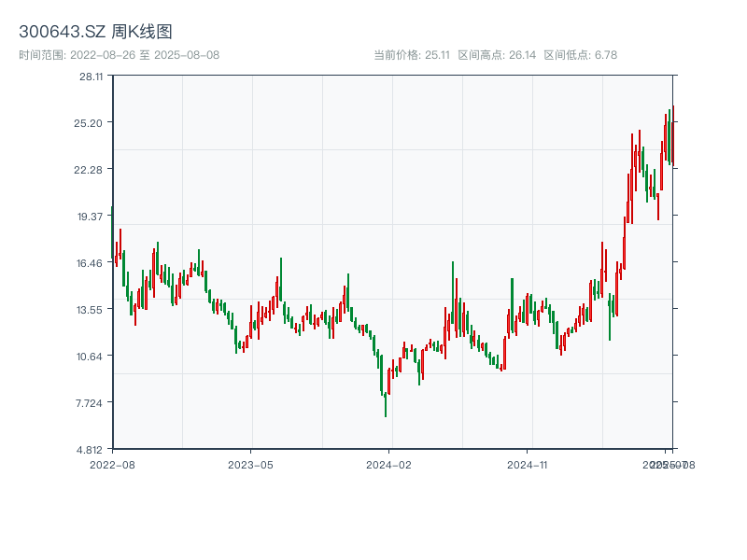The height and width of the screenshot is (560, 747).
Task: Click the first green candlestick at the chart's left edge
Action: coord(112,232)
